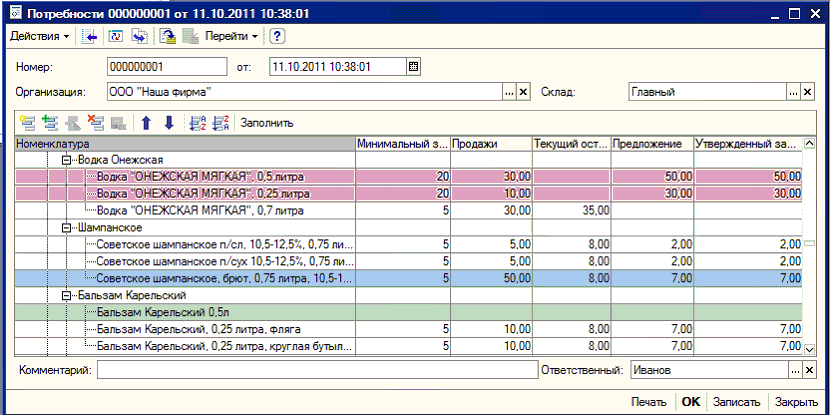Click the copy document icon with overlapping pages

point(139,37)
